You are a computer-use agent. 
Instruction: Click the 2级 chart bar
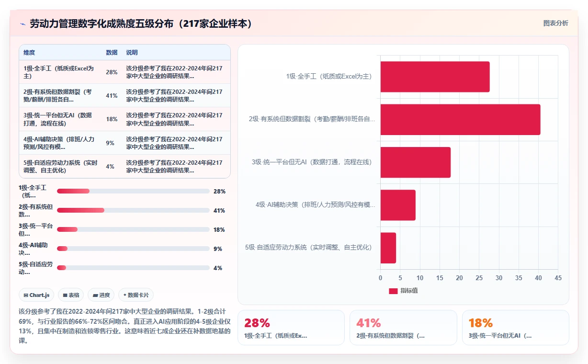(x=460, y=119)
